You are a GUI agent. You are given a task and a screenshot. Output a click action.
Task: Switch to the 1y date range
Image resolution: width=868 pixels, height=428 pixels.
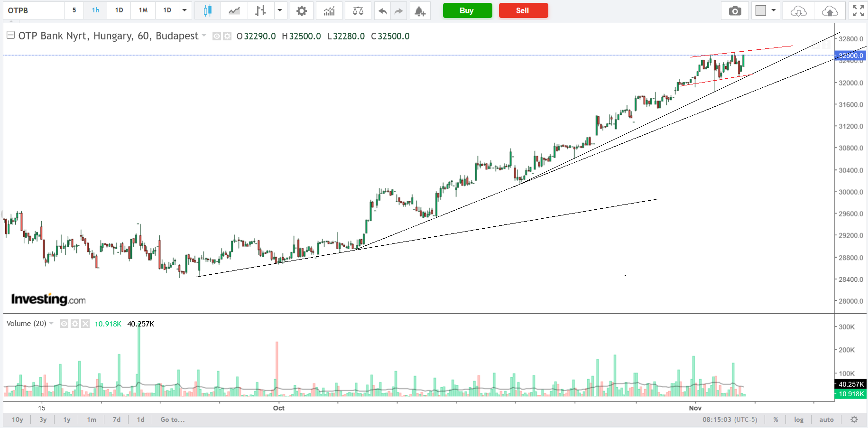click(67, 419)
